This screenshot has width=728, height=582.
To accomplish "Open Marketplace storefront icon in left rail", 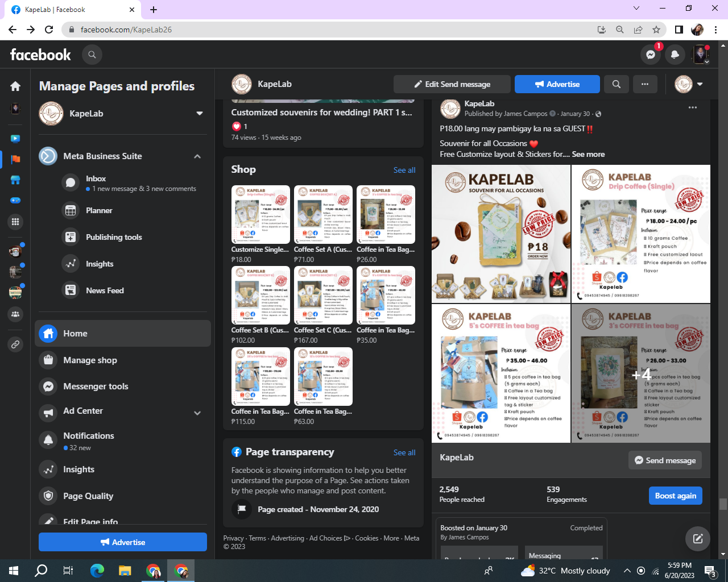I will tap(15, 180).
